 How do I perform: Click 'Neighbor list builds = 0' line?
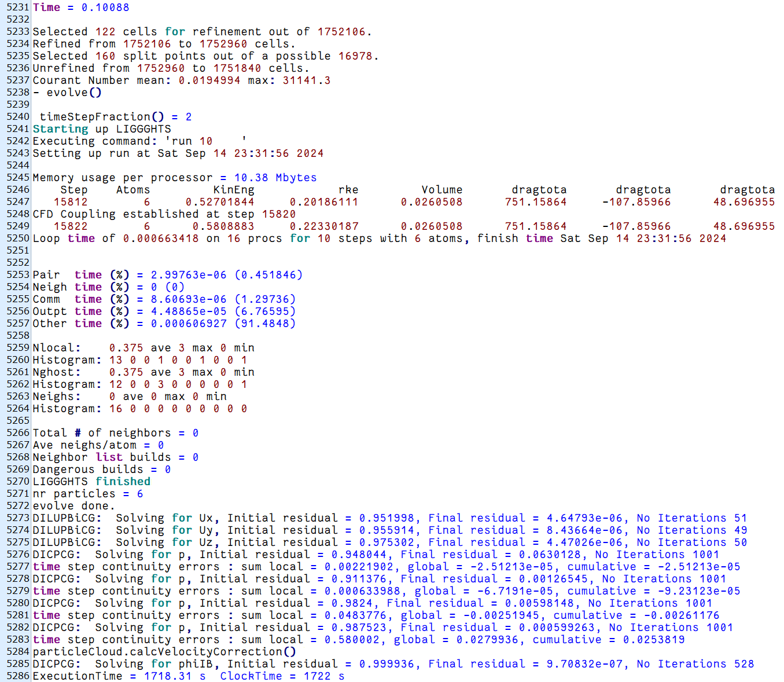click(116, 457)
